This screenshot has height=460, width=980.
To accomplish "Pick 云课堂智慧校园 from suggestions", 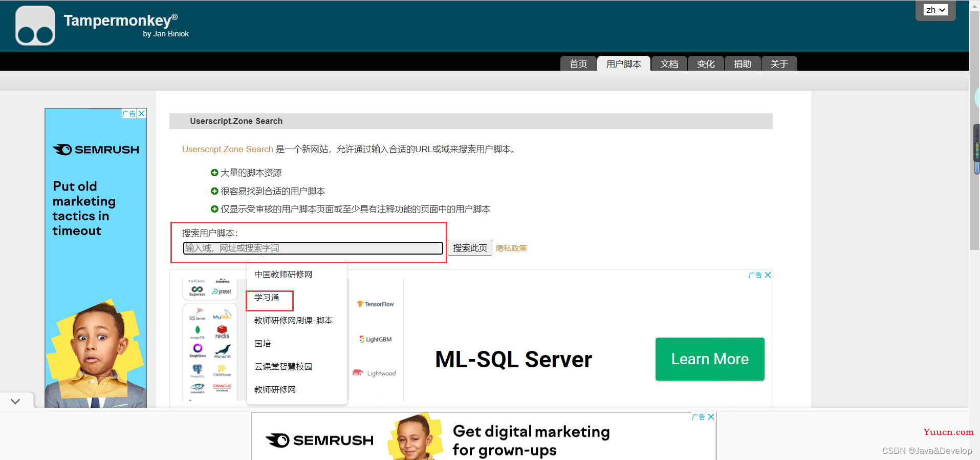I will coord(283,367).
